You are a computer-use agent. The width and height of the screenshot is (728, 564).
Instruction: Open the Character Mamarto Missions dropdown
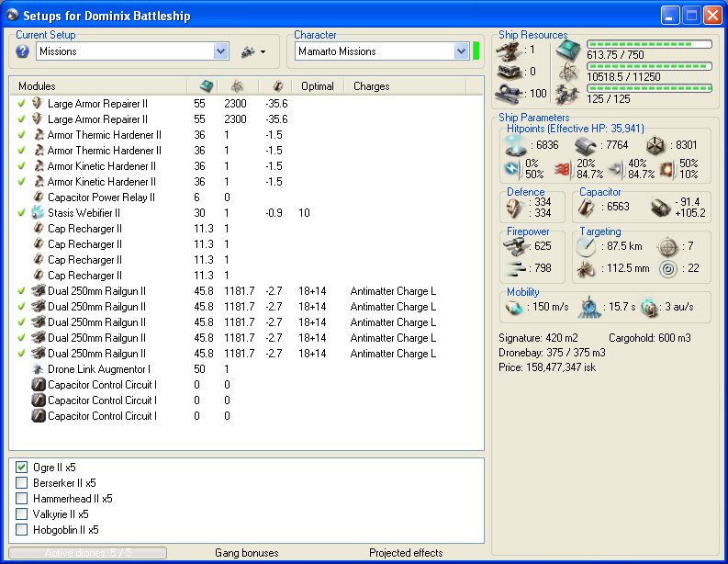(x=460, y=51)
